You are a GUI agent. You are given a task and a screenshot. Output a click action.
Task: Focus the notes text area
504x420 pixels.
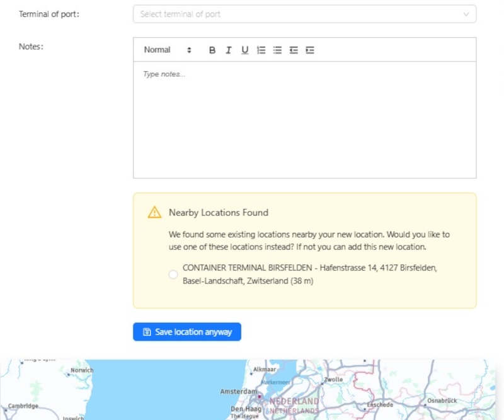point(305,120)
